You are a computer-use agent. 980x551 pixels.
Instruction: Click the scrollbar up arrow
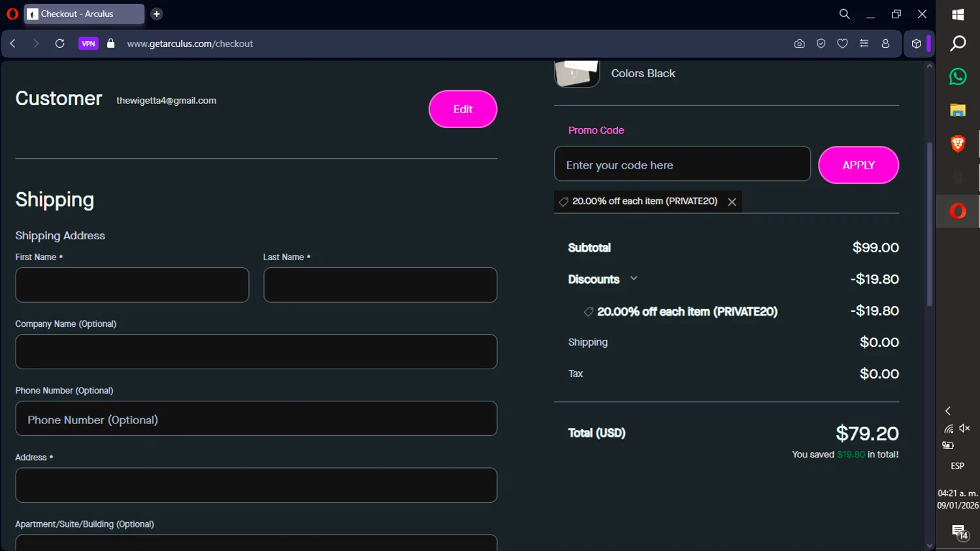pyautogui.click(x=930, y=66)
